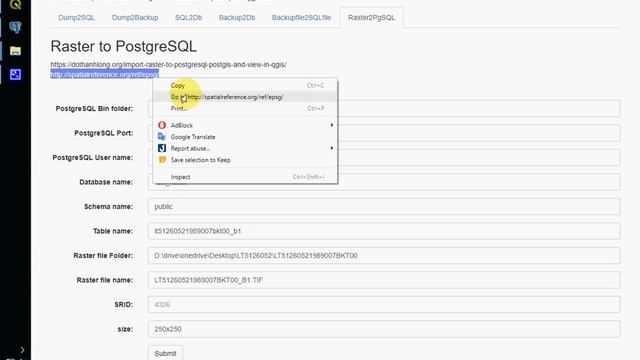Expand the AdBlock submenu arrow
This screenshot has height=360, width=640.
point(332,125)
